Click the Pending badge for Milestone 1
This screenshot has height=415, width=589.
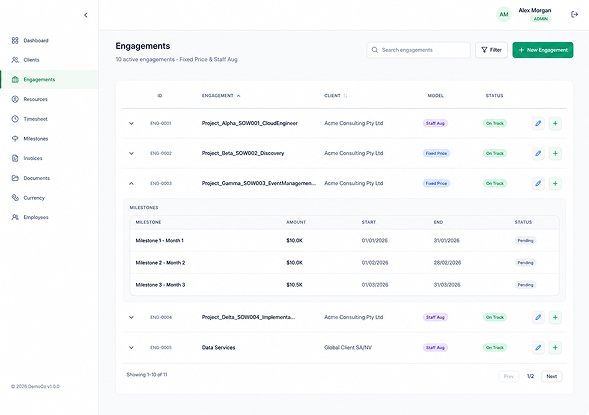(x=525, y=241)
